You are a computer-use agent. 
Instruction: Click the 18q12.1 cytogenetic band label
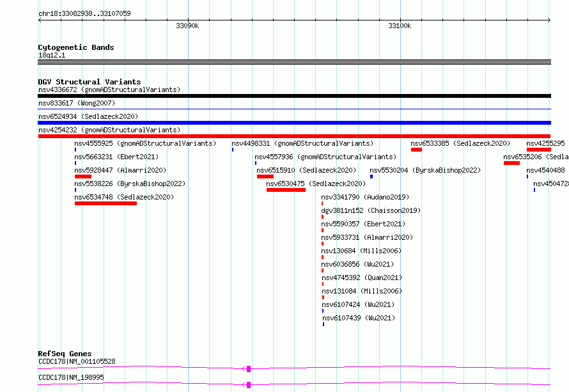click(x=52, y=55)
